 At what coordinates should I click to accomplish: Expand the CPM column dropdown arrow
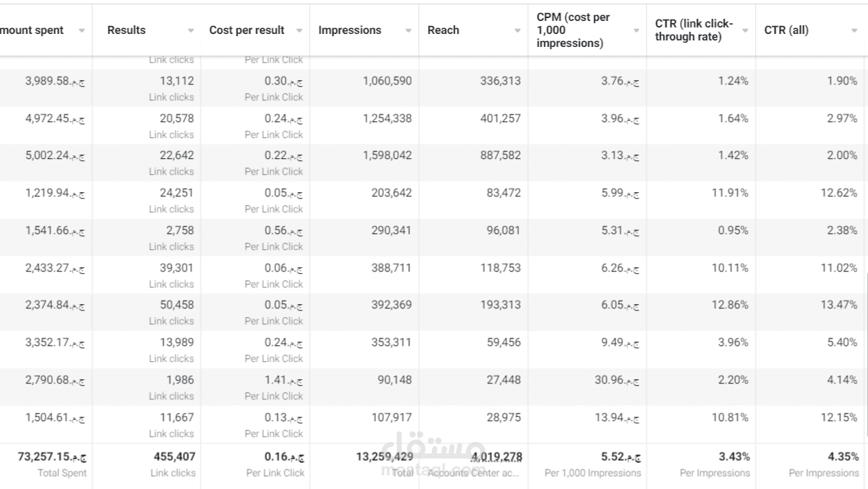coord(636,30)
